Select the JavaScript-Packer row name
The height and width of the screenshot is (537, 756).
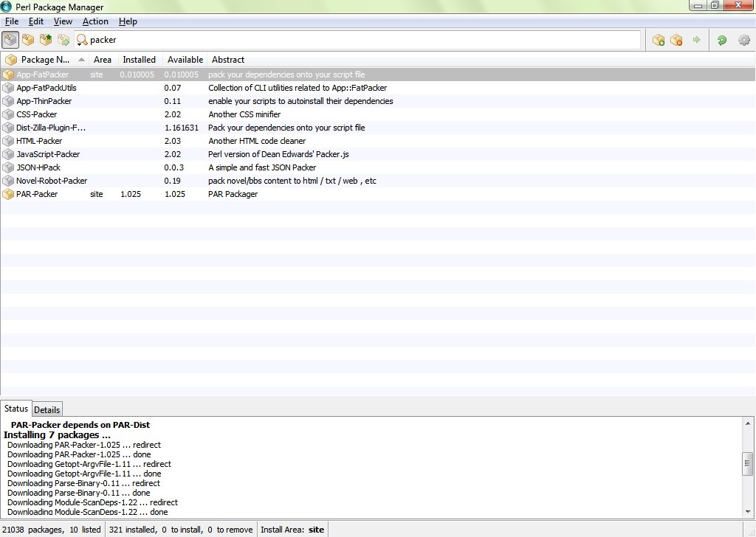coord(48,154)
